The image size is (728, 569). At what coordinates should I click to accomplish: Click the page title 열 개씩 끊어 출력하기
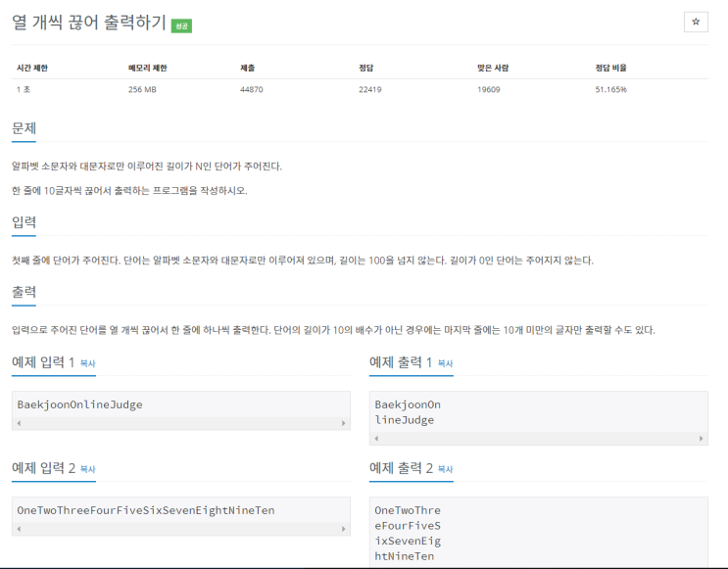[x=89, y=23]
